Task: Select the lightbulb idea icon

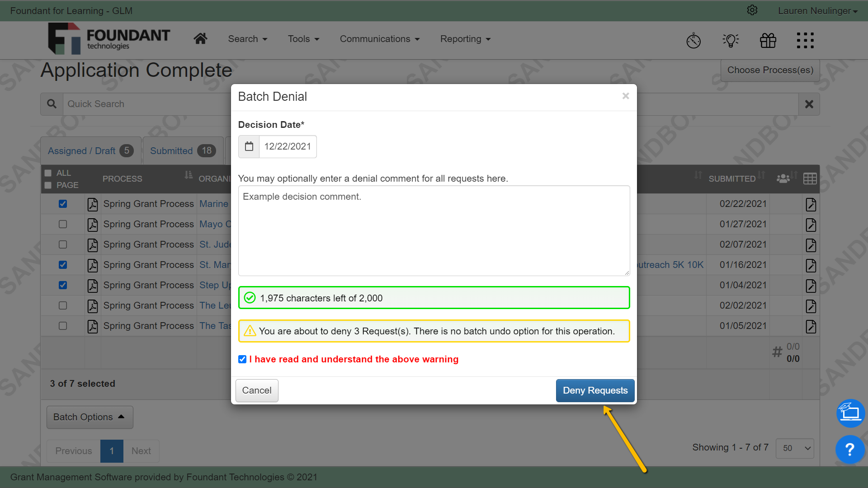Action: (731, 40)
